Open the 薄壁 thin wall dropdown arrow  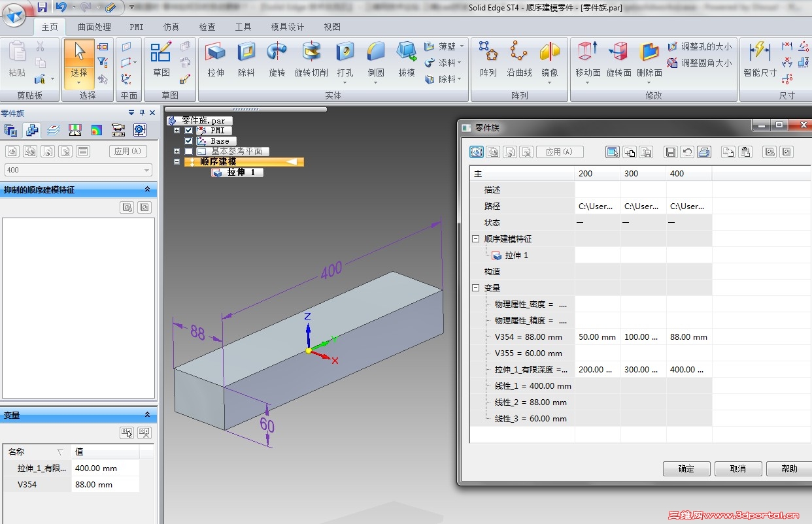(x=462, y=46)
